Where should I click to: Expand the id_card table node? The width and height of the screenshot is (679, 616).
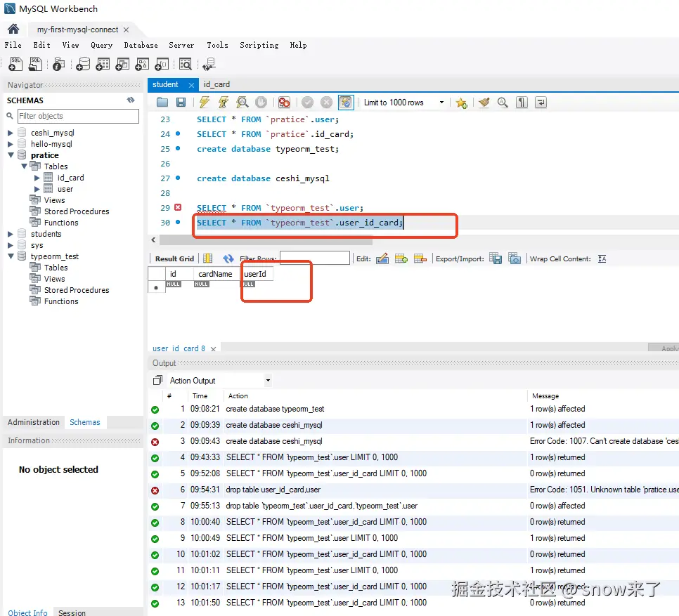point(37,178)
